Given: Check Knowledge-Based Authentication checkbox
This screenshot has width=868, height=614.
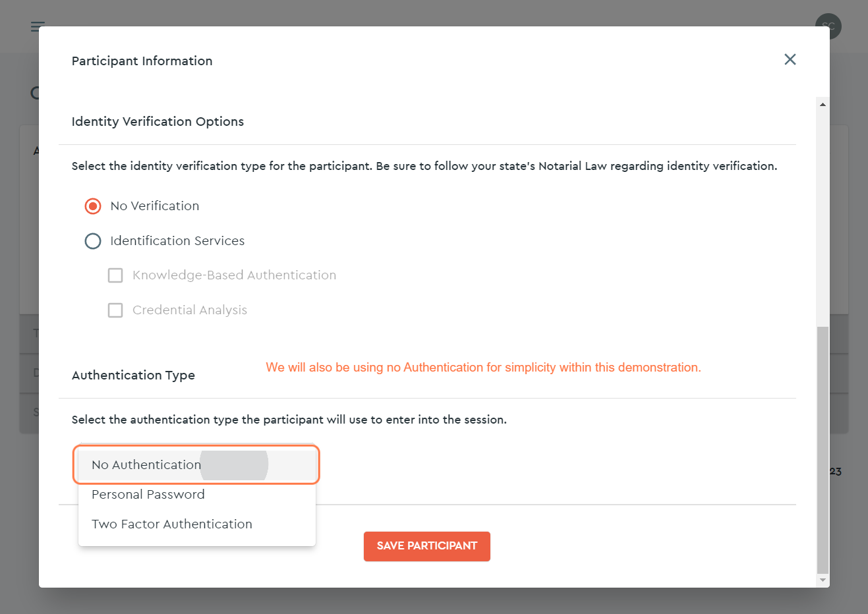Looking at the screenshot, I should click(x=115, y=275).
